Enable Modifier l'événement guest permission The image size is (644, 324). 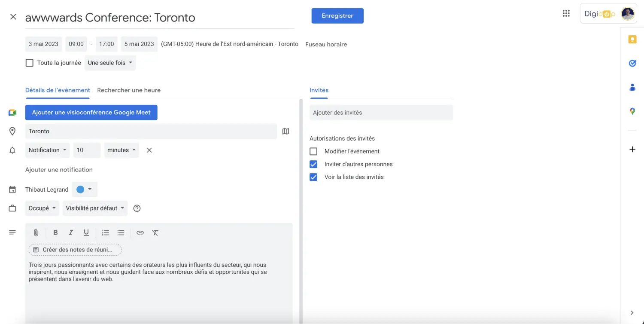click(x=313, y=151)
